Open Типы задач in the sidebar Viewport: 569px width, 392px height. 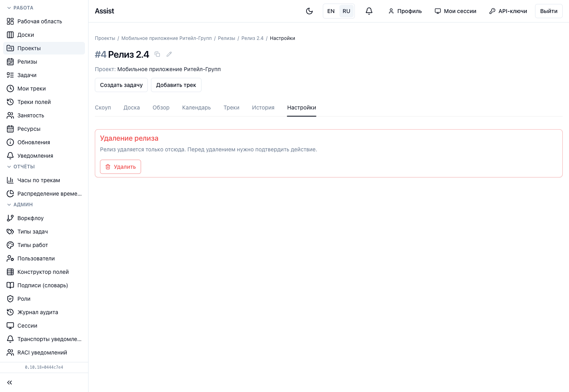pos(44,232)
